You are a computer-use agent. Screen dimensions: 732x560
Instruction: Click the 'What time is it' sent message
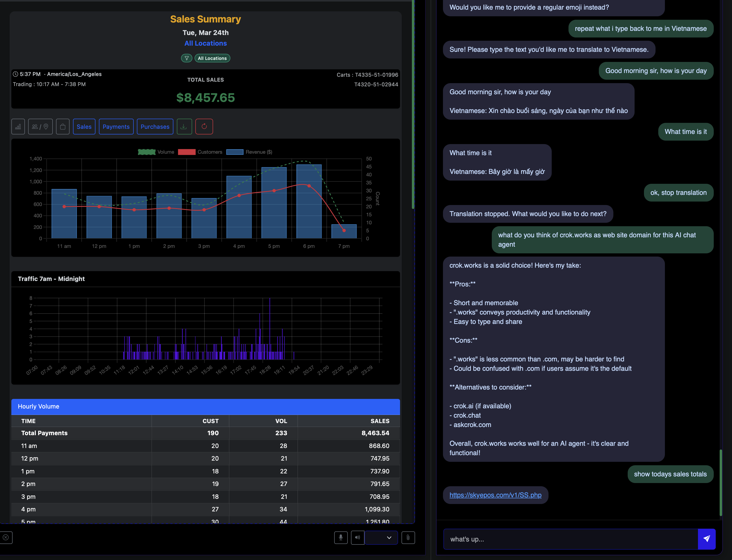pyautogui.click(x=686, y=132)
